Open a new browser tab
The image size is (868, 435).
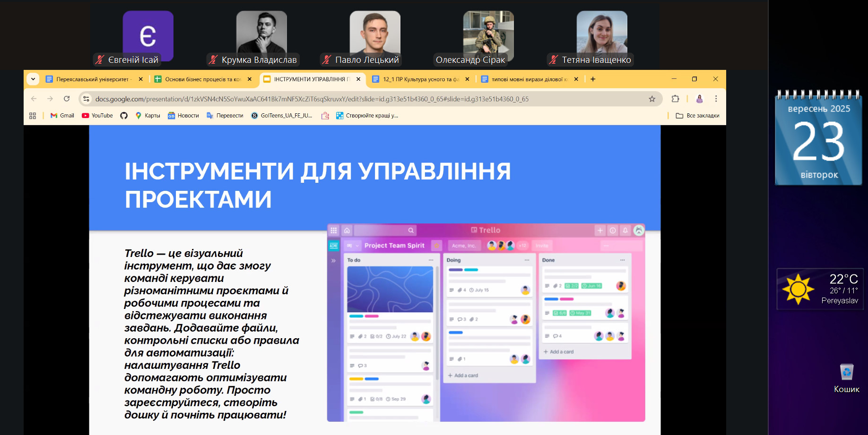[x=593, y=79]
